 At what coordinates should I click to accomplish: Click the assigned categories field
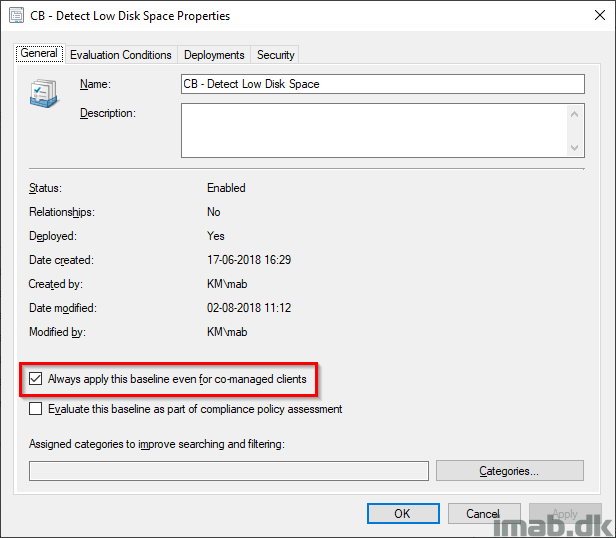tap(229, 471)
